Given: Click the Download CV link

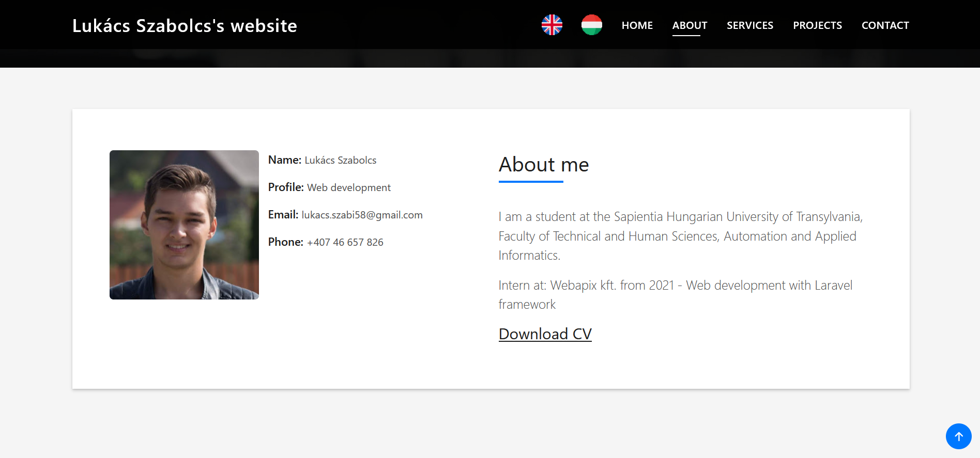Looking at the screenshot, I should (x=545, y=334).
